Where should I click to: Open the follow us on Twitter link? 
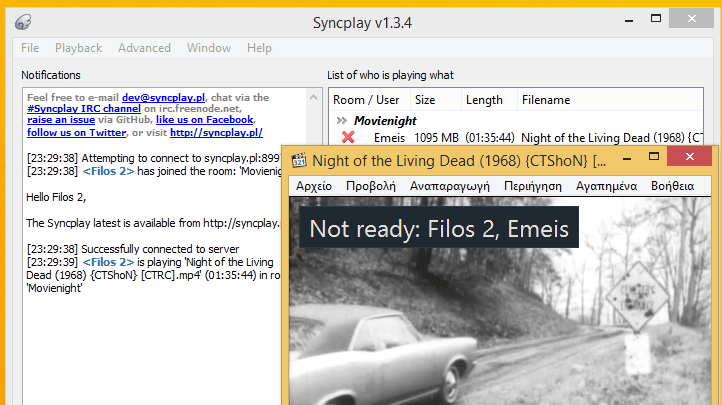(x=76, y=133)
